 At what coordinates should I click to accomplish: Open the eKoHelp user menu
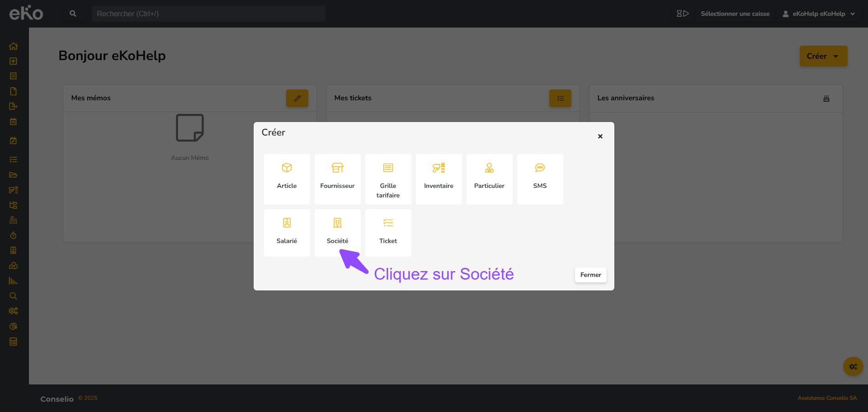(818, 14)
